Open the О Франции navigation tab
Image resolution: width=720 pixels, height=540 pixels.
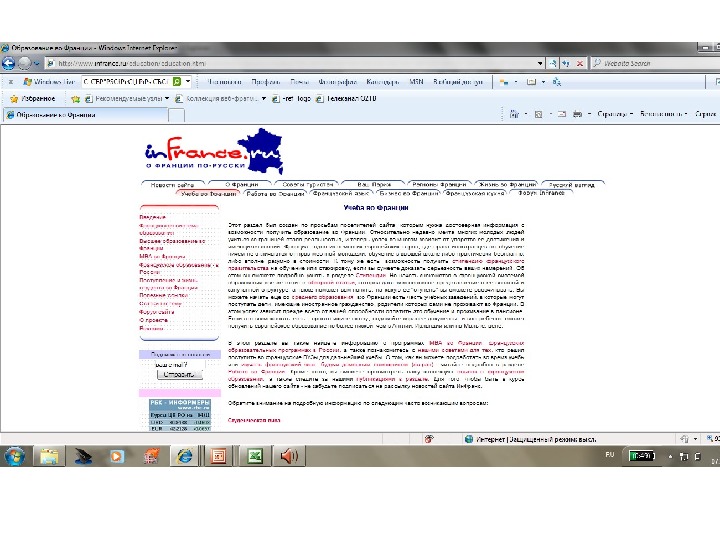(242, 185)
